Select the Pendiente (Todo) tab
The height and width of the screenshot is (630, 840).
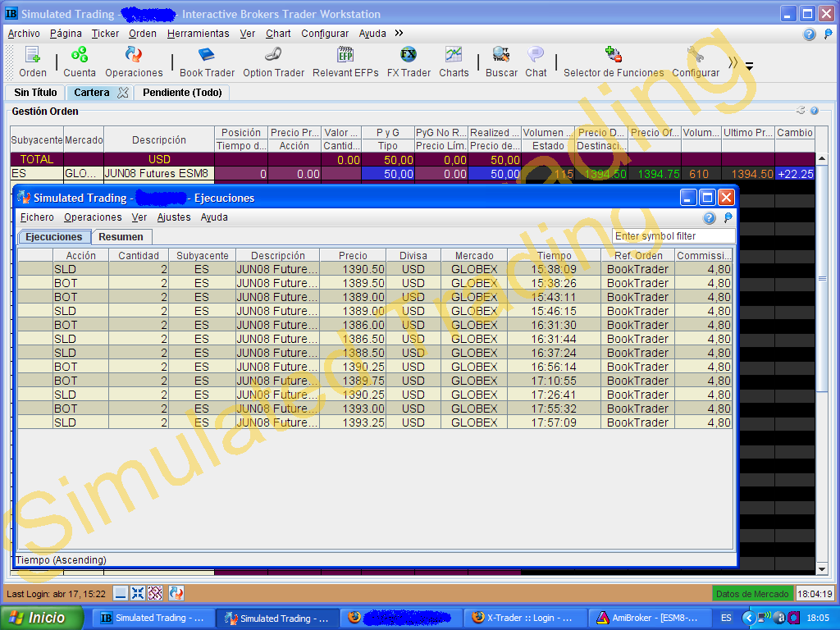(182, 93)
